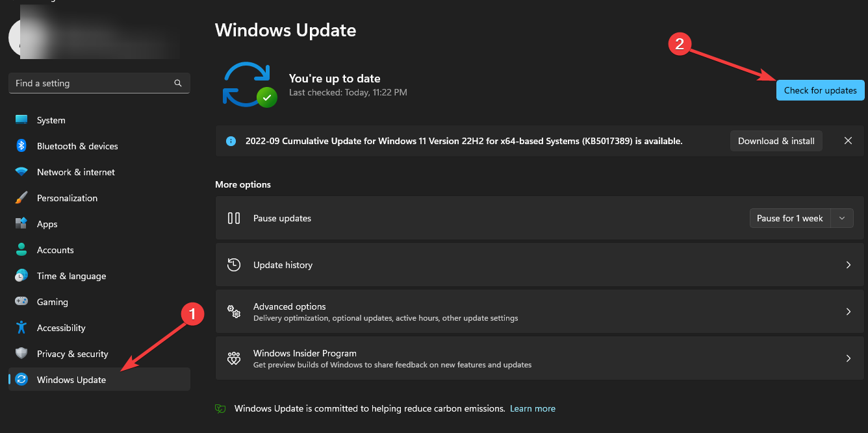Click the Windows Insider Program hearts icon
Screen dimensions: 868x433
coord(234,358)
